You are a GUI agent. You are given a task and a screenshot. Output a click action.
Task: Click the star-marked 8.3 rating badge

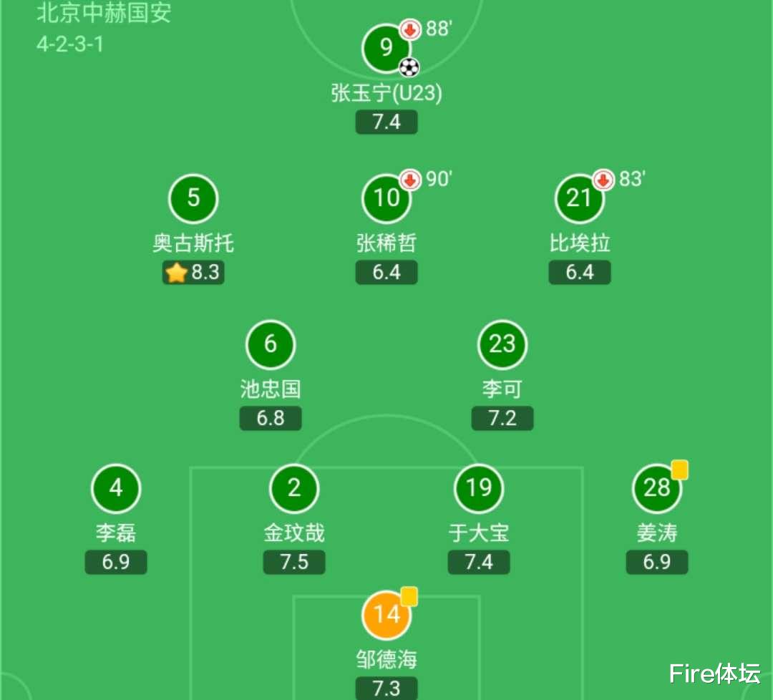tap(193, 273)
